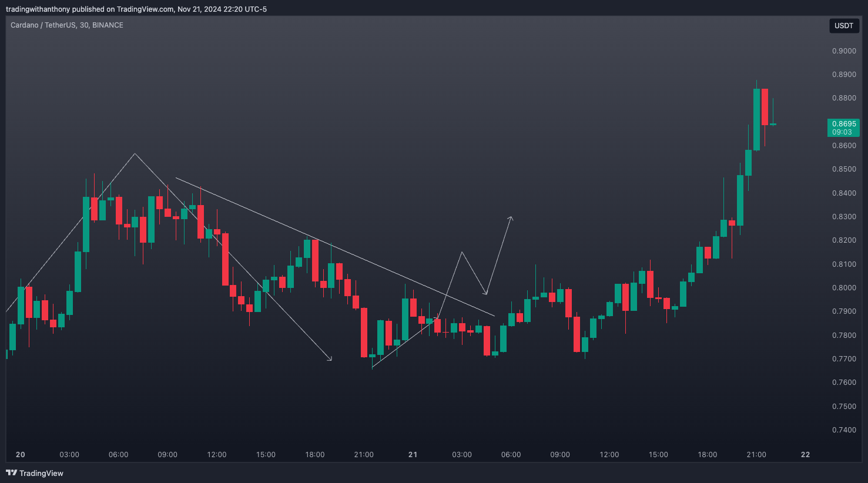Click the current price label 0.8695
The width and height of the screenshot is (868, 483).
coord(843,124)
